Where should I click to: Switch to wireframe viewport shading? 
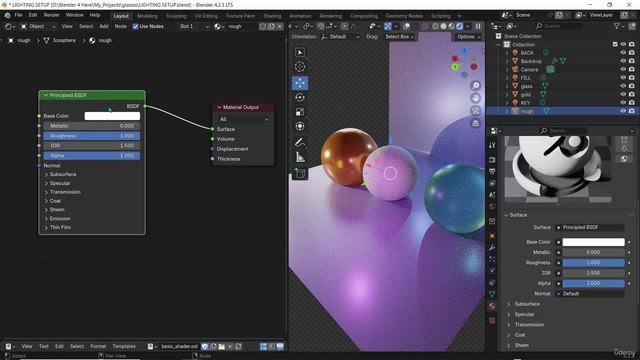tap(435, 26)
